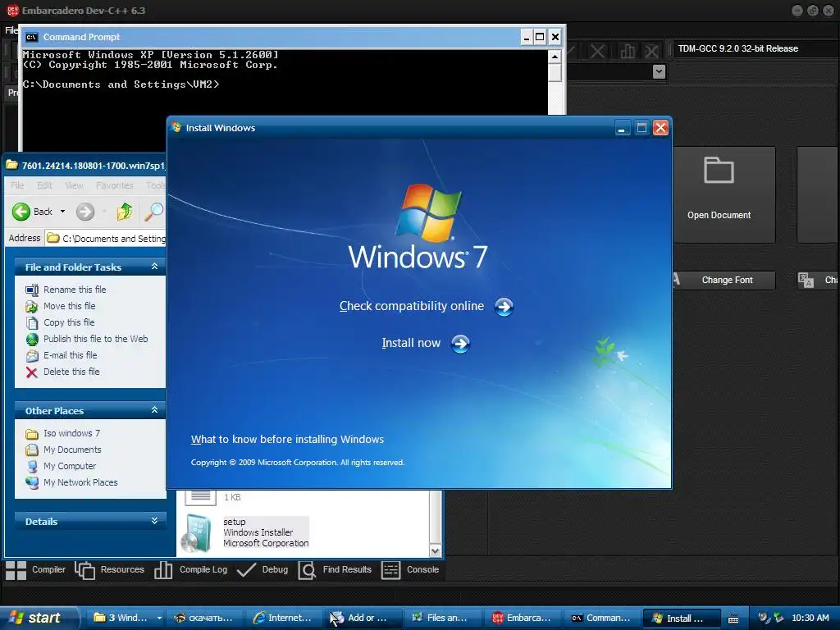840x630 pixels.
Task: Click the Search magnifier in Explorer toolbar
Action: click(153, 212)
